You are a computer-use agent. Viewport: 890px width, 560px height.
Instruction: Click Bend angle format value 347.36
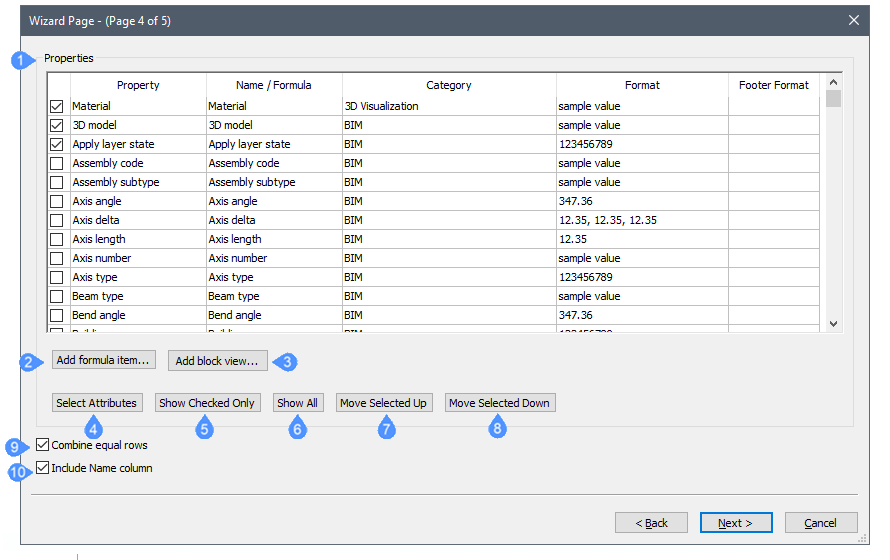[x=642, y=315]
